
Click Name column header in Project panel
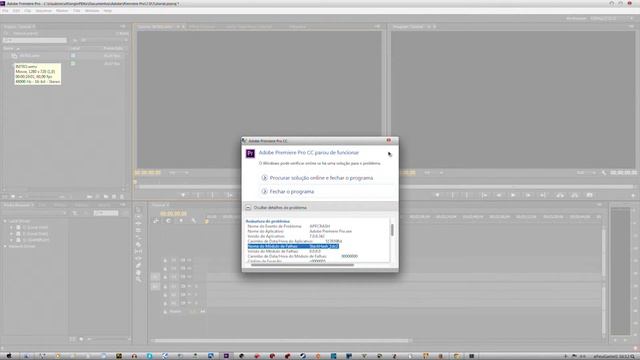coord(9,49)
